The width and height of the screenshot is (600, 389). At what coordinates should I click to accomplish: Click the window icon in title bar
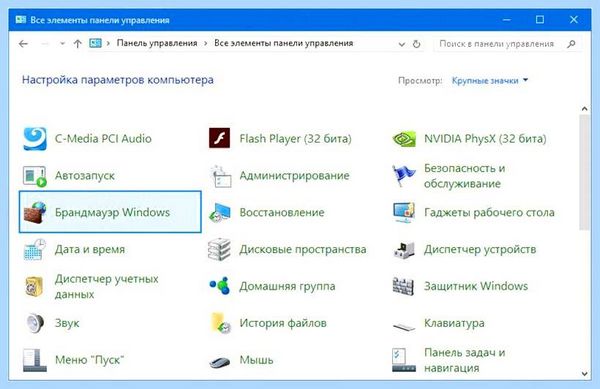(x=21, y=20)
